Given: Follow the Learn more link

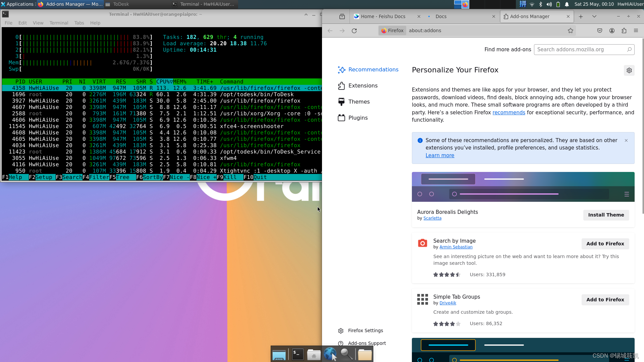Looking at the screenshot, I should [440, 156].
